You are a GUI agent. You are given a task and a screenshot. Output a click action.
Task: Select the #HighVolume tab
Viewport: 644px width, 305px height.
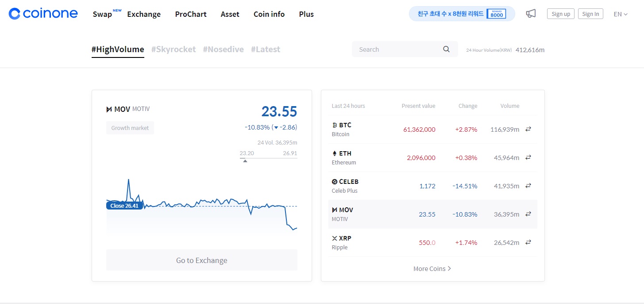[x=118, y=50]
